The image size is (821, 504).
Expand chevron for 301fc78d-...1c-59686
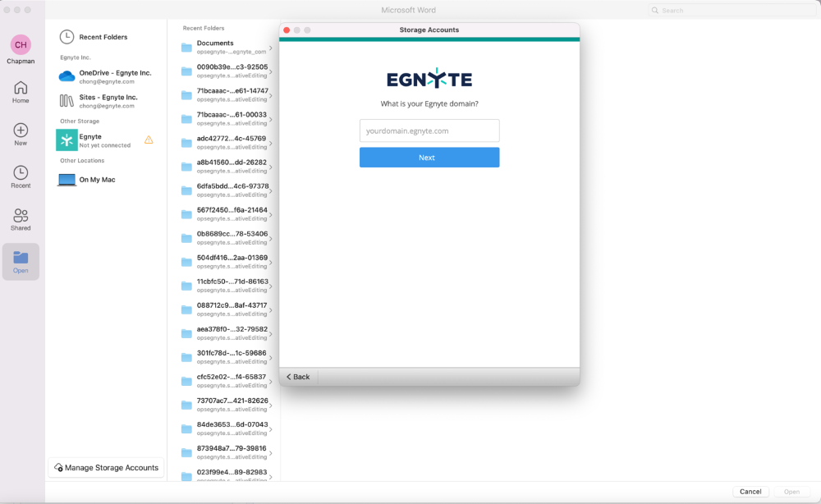(271, 358)
